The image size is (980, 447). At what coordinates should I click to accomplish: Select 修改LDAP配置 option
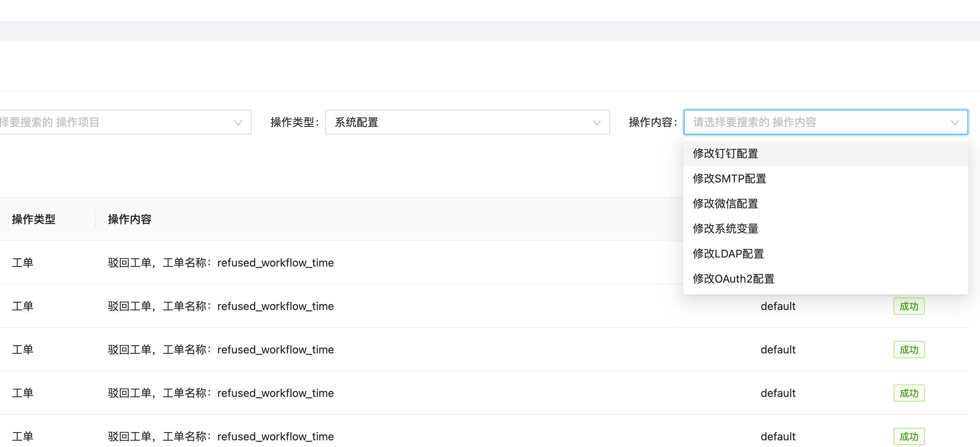729,254
